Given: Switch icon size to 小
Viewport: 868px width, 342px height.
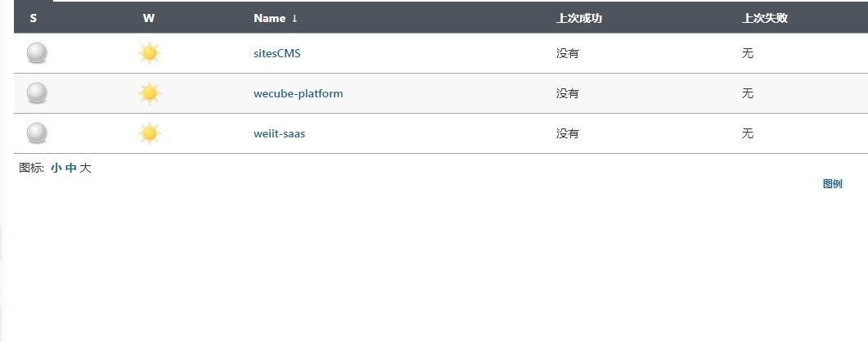Looking at the screenshot, I should pos(56,169).
